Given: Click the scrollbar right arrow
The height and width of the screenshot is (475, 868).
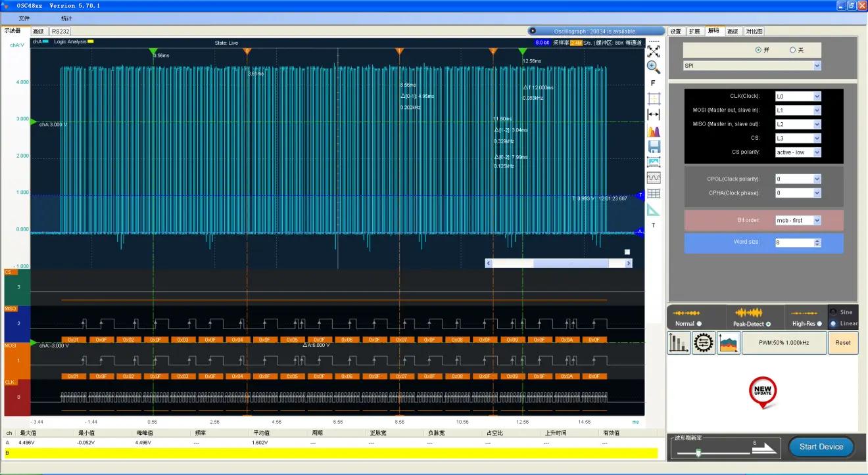Looking at the screenshot, I should (x=629, y=263).
